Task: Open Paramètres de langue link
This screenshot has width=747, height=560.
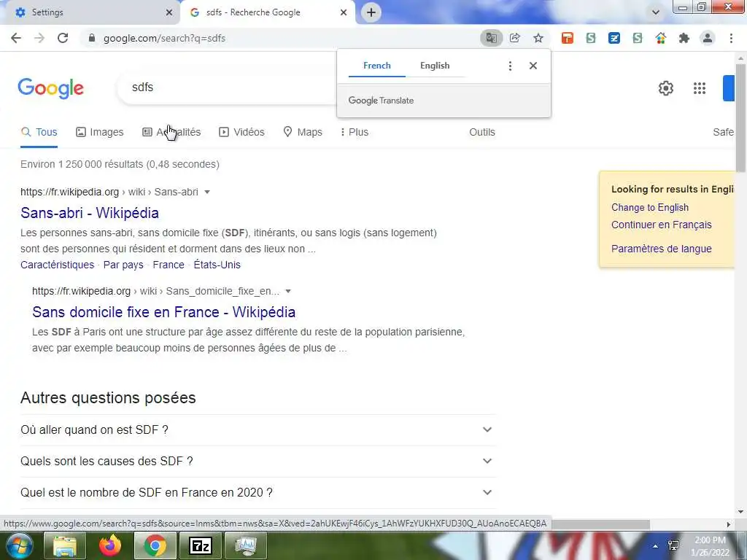Action: pos(661,249)
